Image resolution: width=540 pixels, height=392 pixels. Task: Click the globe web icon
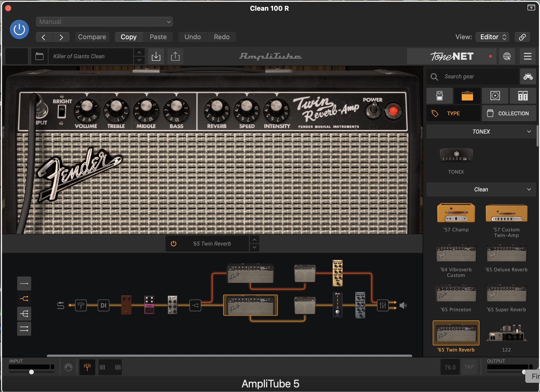pyautogui.click(x=507, y=56)
